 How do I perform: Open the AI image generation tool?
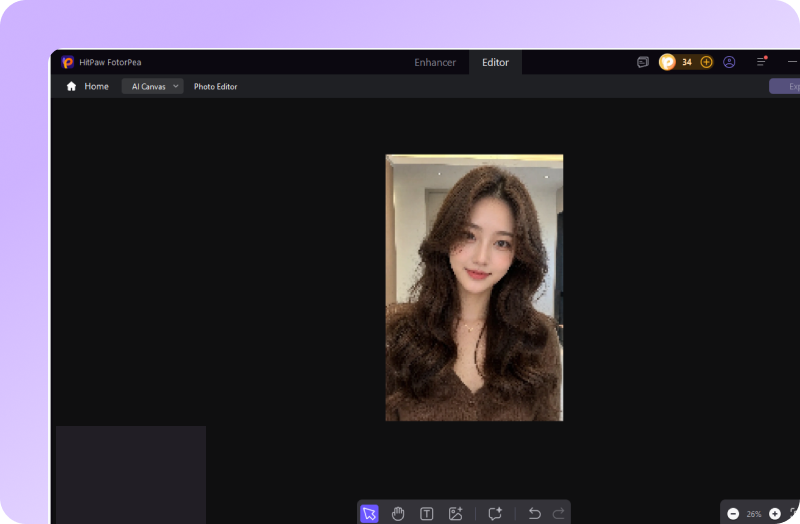coord(455,513)
